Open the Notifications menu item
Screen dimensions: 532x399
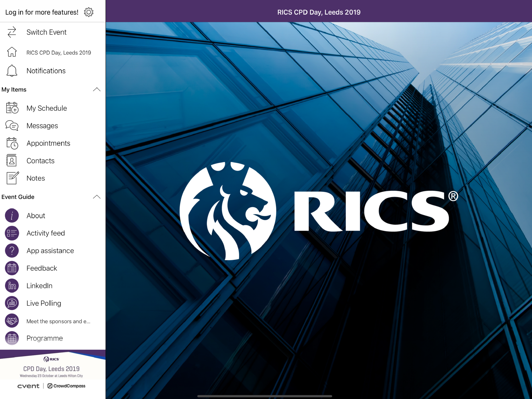pyautogui.click(x=53, y=71)
